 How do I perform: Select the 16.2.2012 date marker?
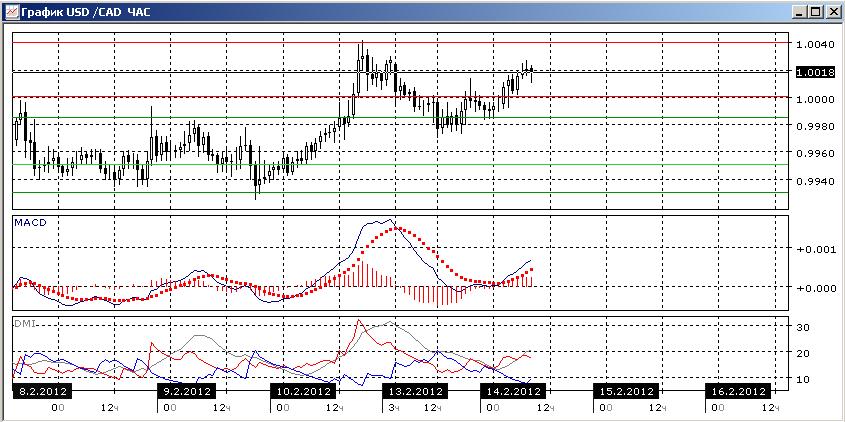(738, 391)
